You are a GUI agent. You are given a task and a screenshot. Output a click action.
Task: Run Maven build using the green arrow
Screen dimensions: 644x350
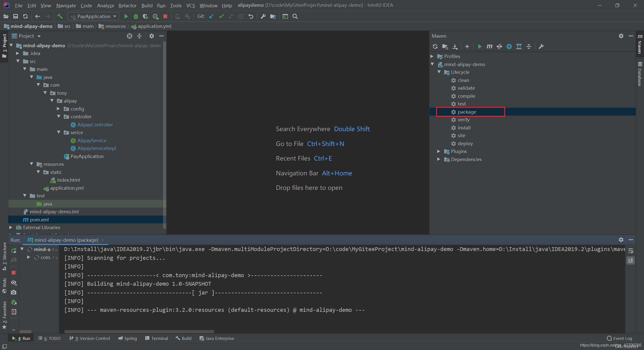[480, 46]
